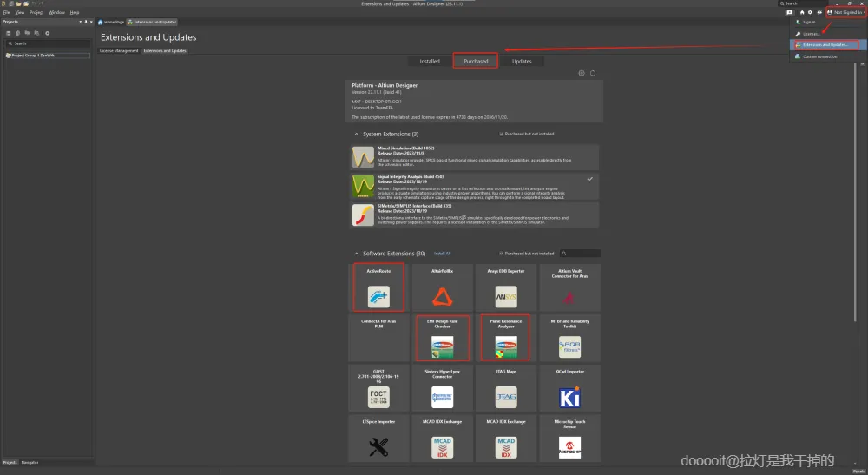Open the GOST extension tile
868x475 pixels.
click(x=378, y=388)
